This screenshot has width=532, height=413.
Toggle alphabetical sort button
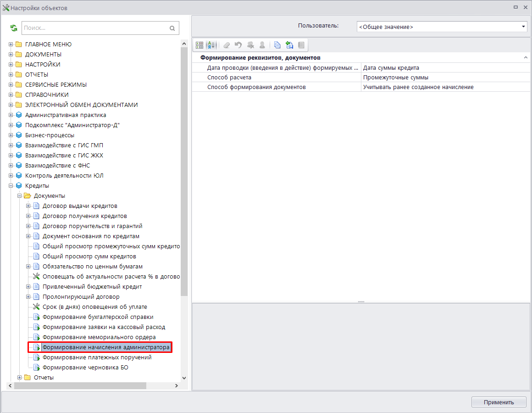point(211,45)
